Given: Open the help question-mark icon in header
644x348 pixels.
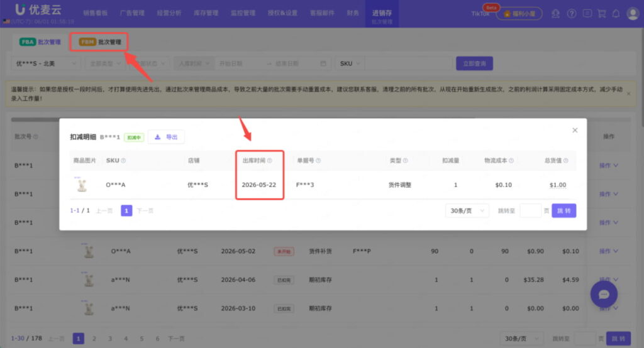Looking at the screenshot, I should pyautogui.click(x=571, y=14).
